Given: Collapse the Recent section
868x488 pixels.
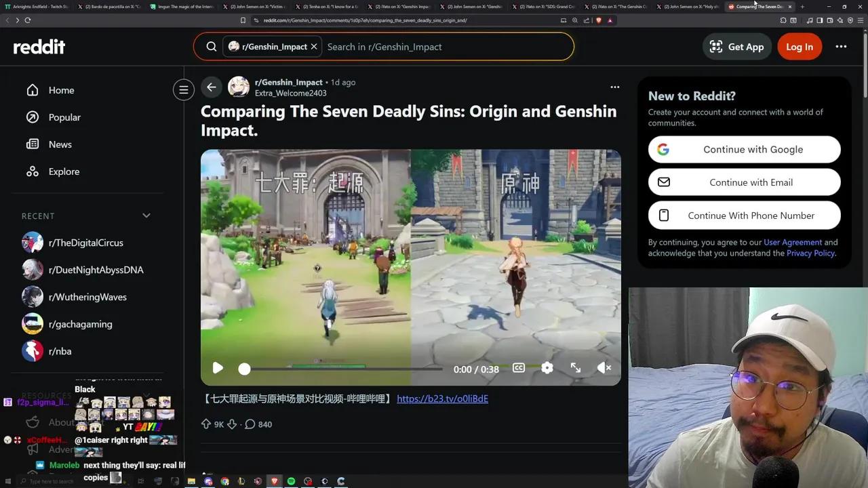Looking at the screenshot, I should [x=146, y=216].
